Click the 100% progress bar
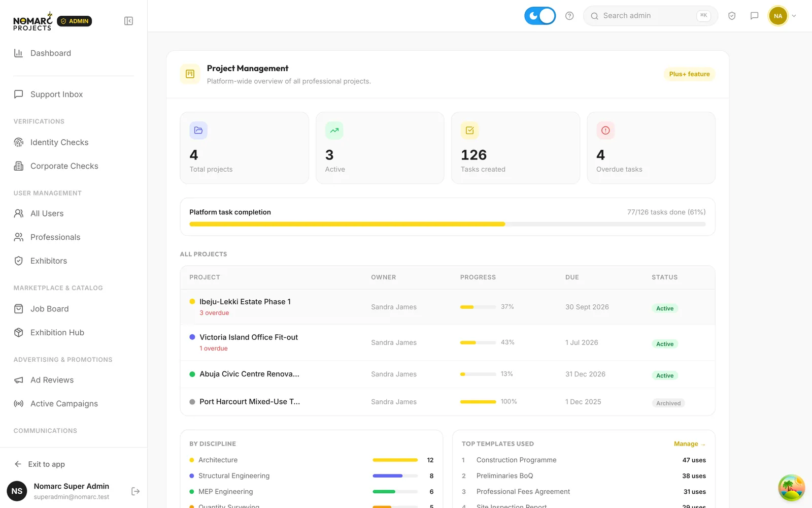 [478, 402]
